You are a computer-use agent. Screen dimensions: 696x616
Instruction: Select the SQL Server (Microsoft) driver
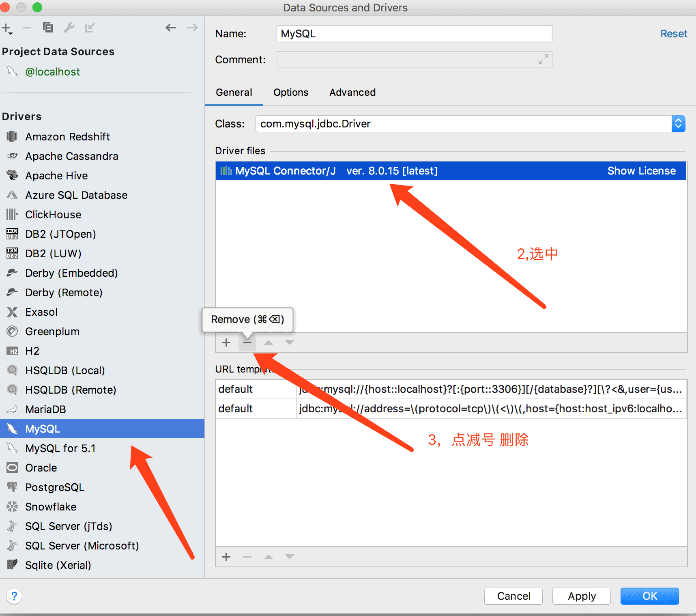coord(102,546)
